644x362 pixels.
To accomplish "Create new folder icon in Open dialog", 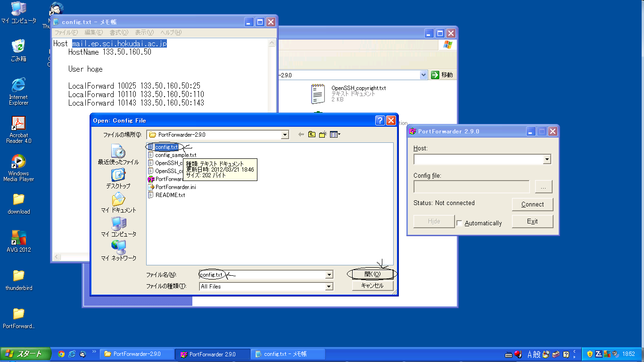I will pos(323,135).
